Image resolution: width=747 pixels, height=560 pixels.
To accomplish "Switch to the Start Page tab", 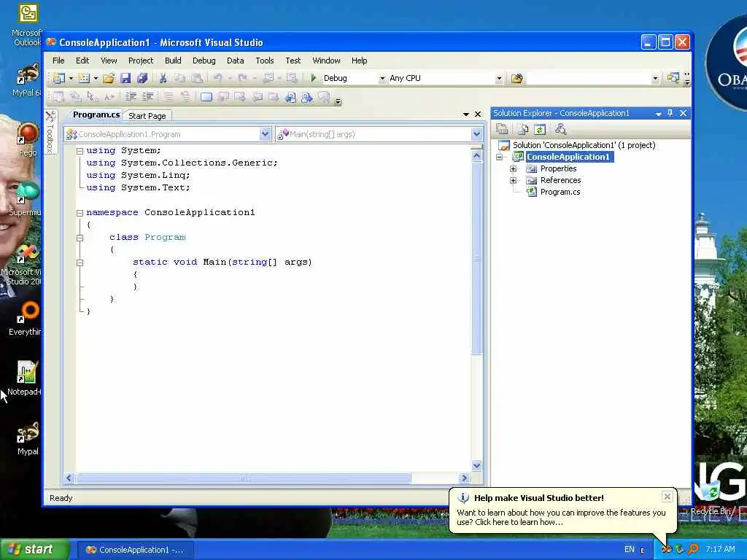I will pos(147,116).
